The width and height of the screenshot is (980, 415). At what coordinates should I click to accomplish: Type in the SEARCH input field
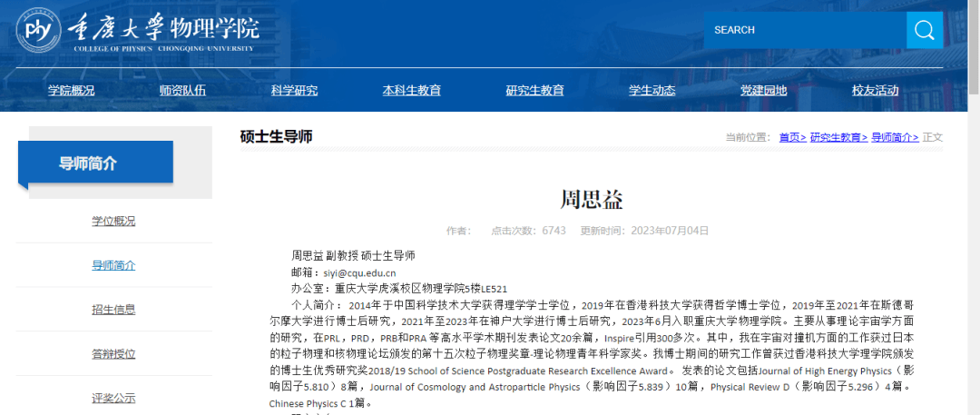point(804,30)
